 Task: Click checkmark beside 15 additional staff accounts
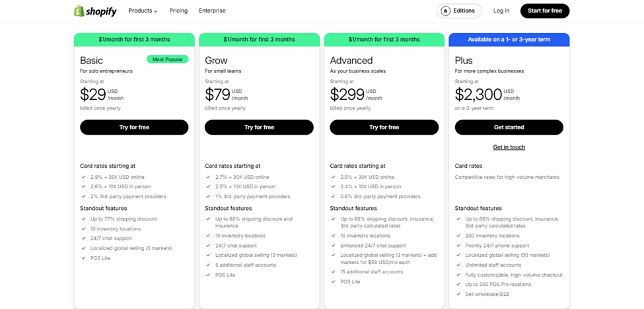click(x=333, y=272)
